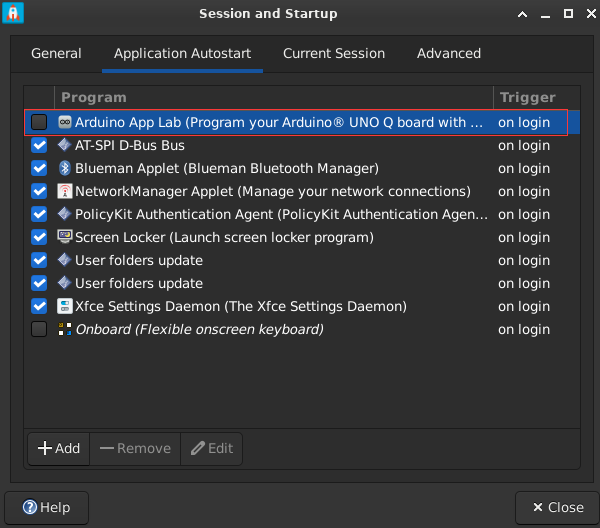The width and height of the screenshot is (600, 528).
Task: Enable Onboard onscreen keyboard checkbox
Action: pyautogui.click(x=39, y=329)
